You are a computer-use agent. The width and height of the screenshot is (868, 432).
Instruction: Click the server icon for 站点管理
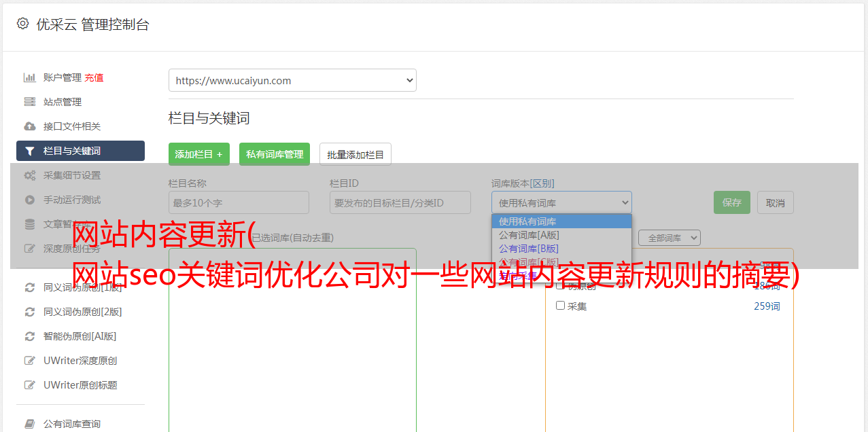coord(29,102)
